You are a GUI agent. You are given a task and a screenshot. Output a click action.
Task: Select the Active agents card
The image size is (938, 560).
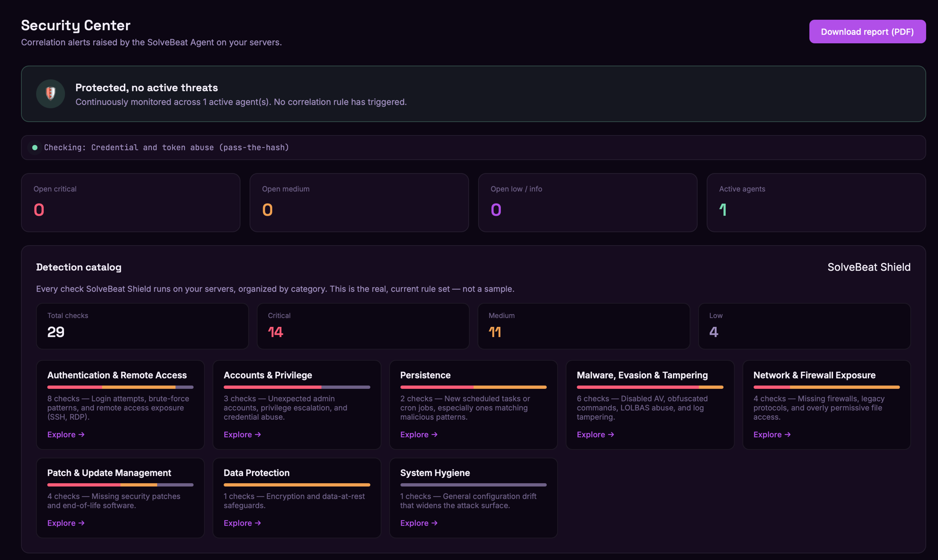coord(816,203)
